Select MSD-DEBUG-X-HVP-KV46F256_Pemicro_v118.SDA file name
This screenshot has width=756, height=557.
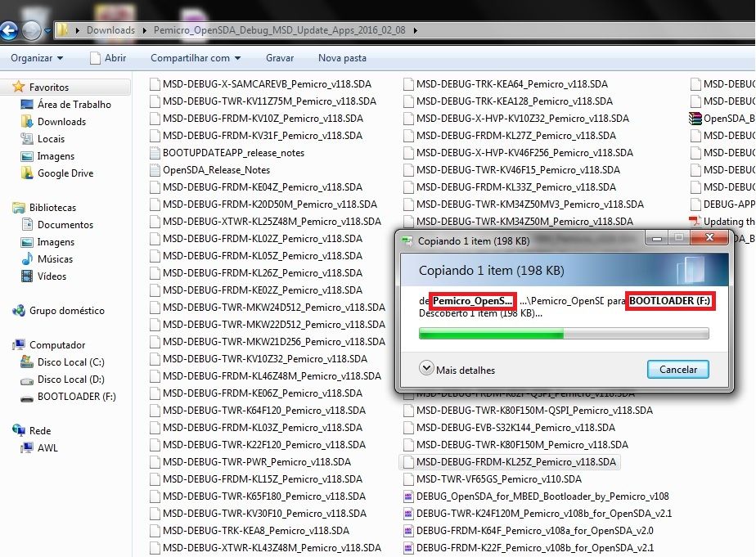[524, 153]
